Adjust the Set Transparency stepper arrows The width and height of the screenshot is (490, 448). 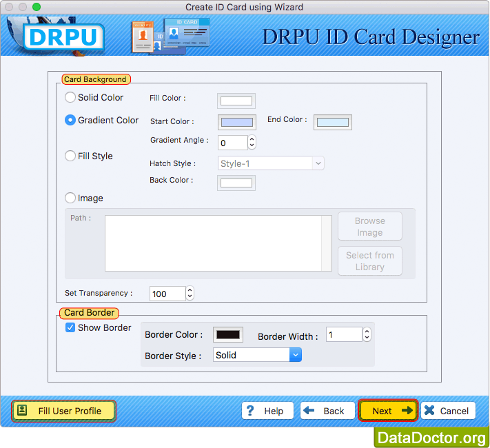(x=190, y=293)
